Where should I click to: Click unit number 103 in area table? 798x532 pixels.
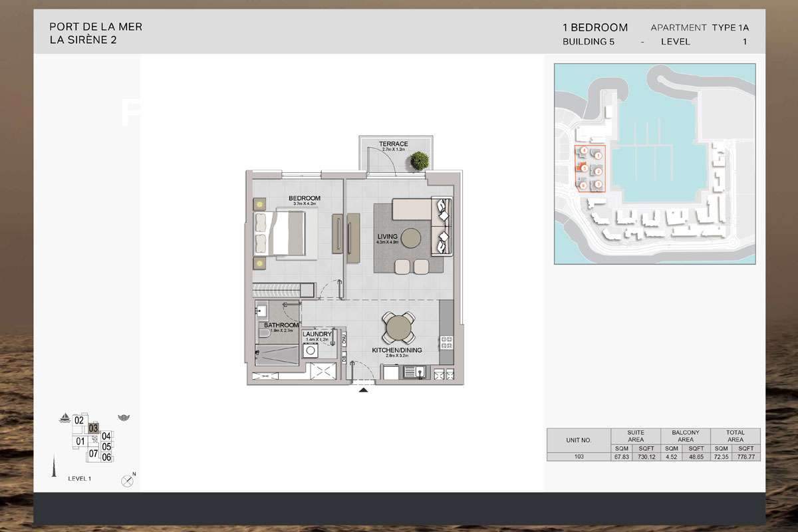(579, 456)
